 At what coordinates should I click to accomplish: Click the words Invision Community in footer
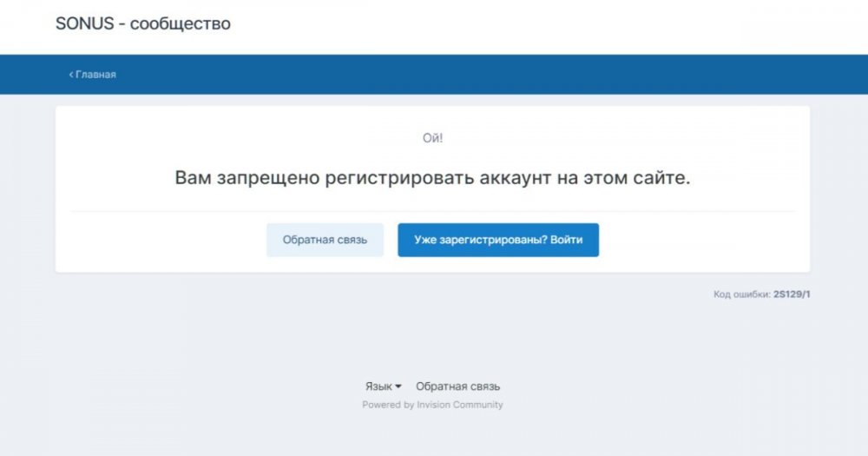459,405
